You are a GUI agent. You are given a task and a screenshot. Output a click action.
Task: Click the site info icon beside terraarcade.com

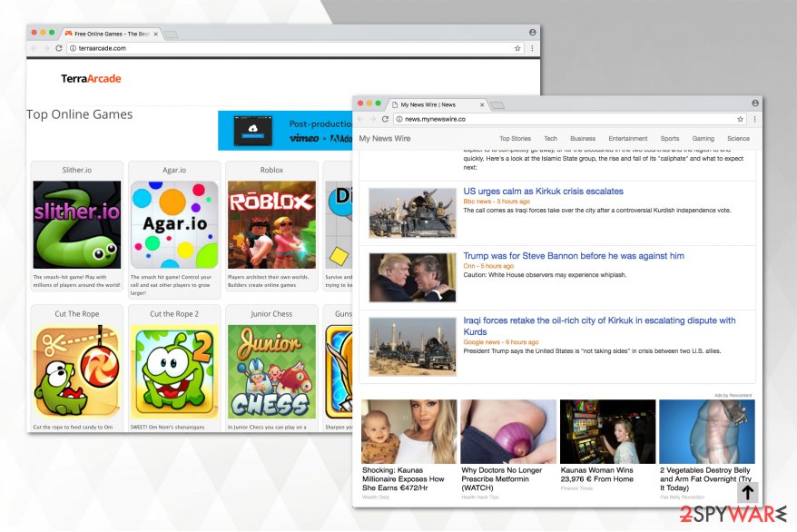tap(73, 48)
